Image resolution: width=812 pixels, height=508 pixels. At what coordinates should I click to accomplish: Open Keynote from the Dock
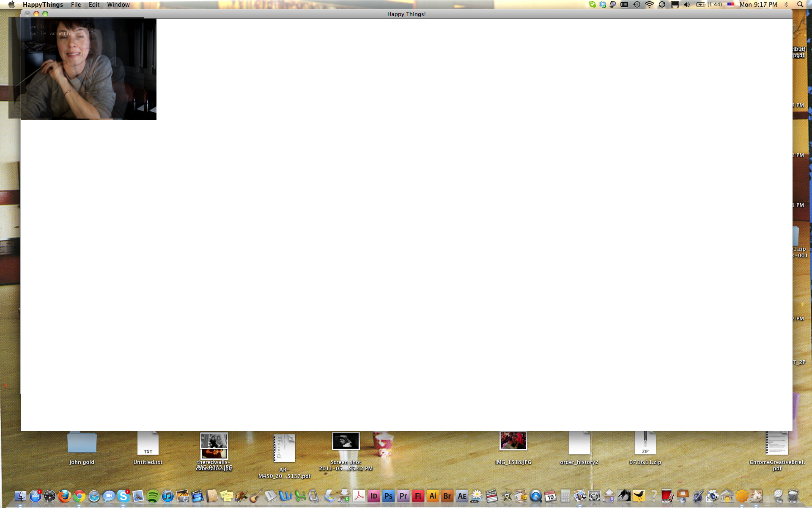click(683, 496)
